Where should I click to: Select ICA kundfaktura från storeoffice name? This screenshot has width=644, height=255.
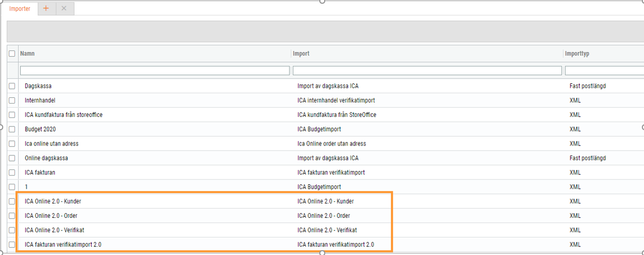pos(64,115)
